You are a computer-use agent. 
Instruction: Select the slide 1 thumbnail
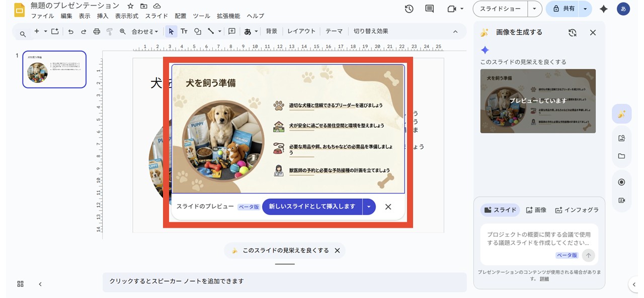coord(54,69)
